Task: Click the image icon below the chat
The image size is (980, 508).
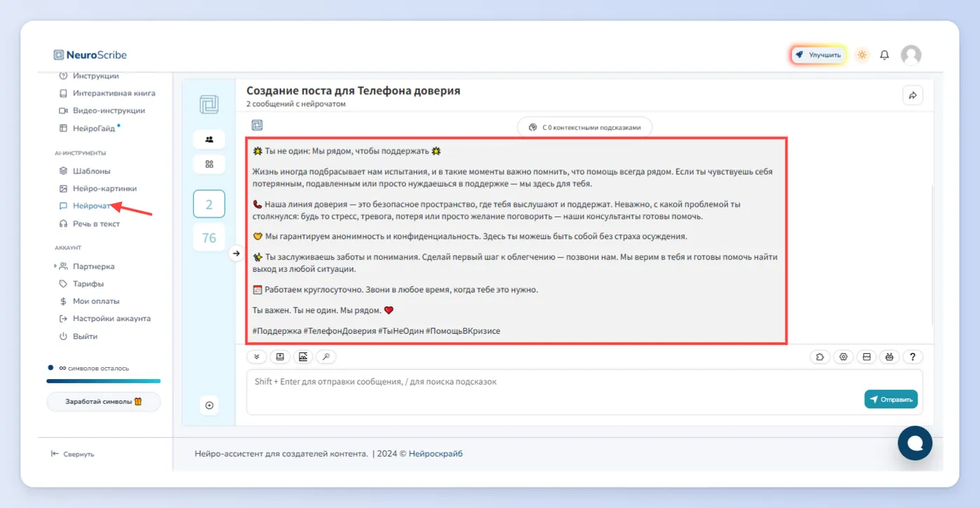Action: click(303, 357)
